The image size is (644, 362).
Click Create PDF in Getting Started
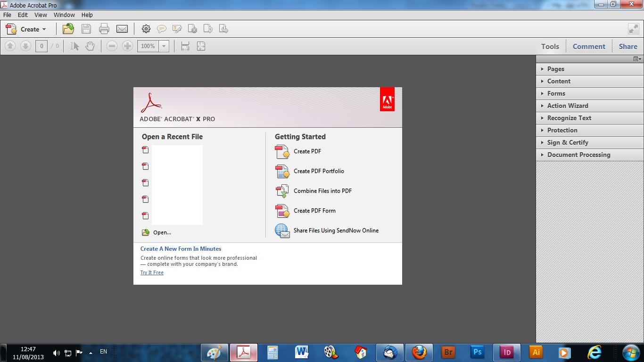[298, 151]
